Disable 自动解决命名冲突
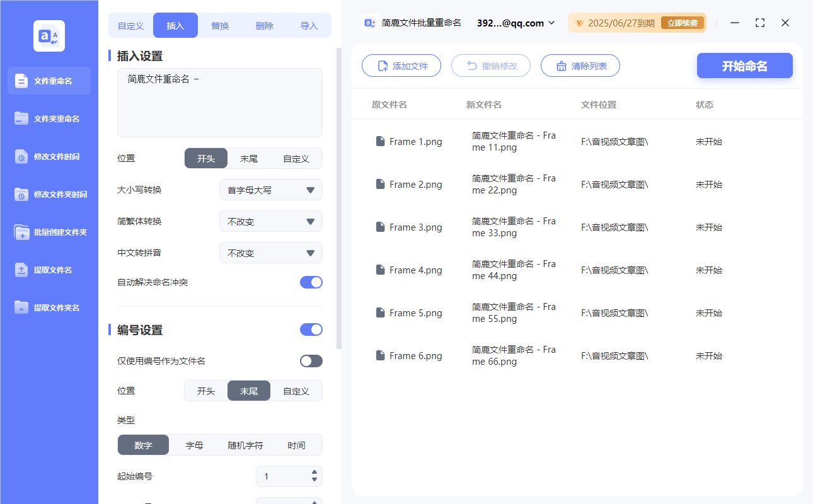The image size is (813, 504). pos(311,282)
